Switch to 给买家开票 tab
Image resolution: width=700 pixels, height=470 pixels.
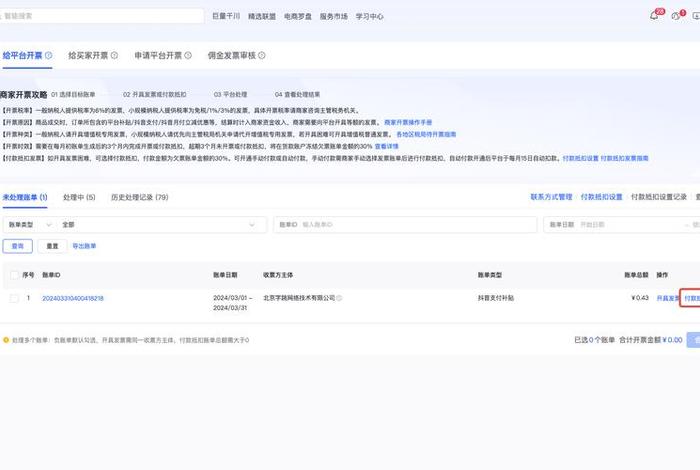click(88, 55)
